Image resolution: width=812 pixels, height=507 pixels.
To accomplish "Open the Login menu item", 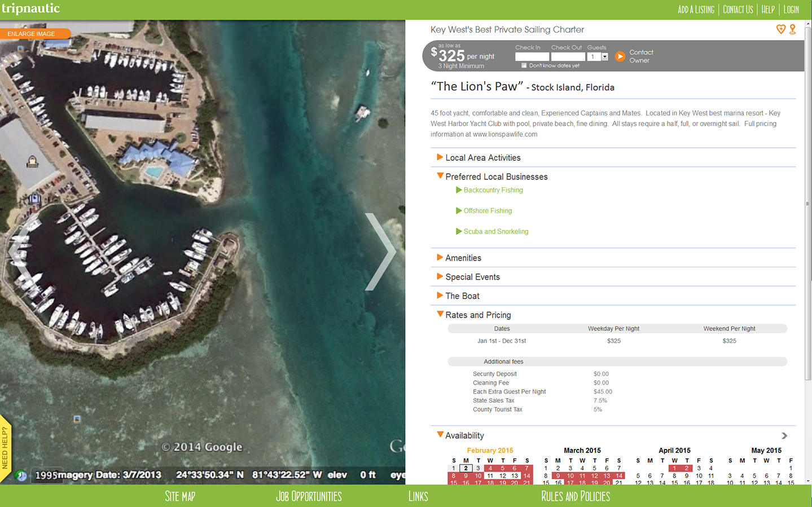I will (791, 10).
